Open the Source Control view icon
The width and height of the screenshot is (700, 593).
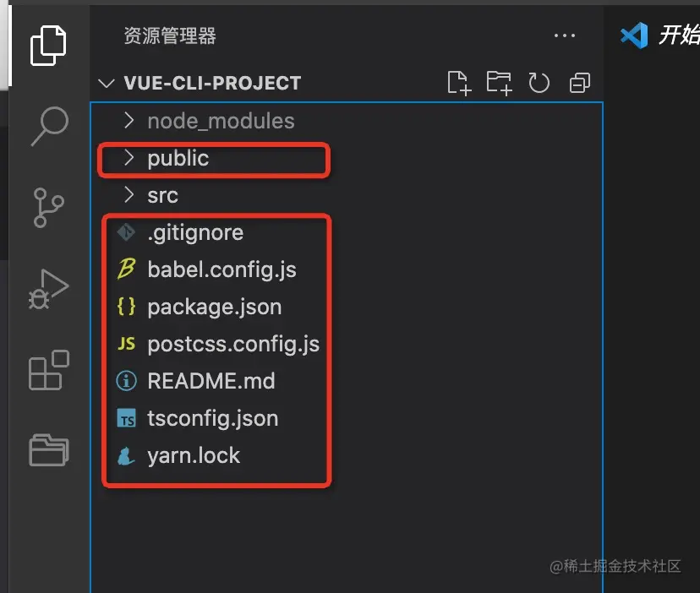[48, 207]
